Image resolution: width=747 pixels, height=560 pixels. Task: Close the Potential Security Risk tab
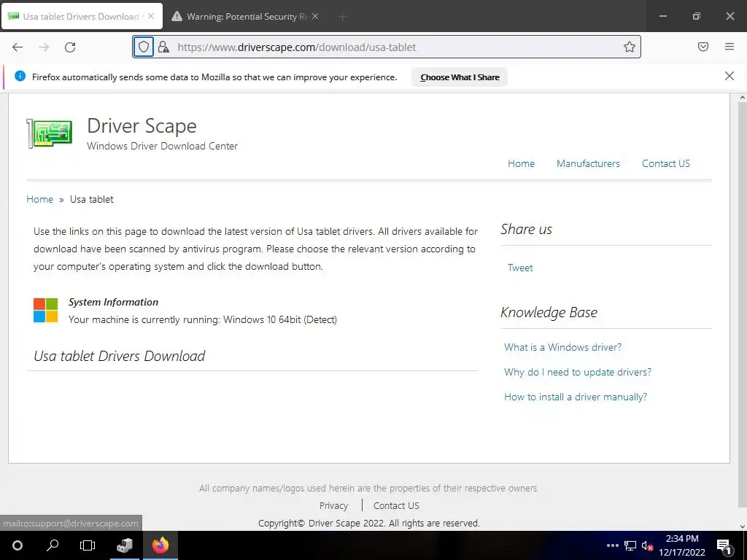315,16
